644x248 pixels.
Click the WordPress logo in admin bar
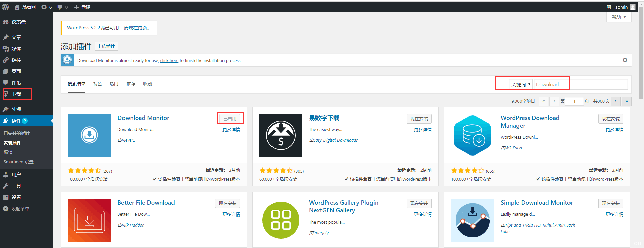(5, 7)
